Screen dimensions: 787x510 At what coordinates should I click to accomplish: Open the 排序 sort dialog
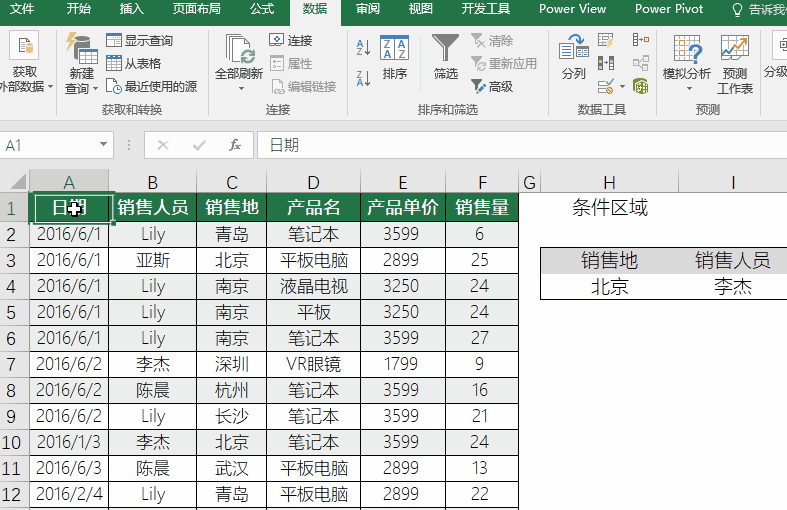coord(395,57)
